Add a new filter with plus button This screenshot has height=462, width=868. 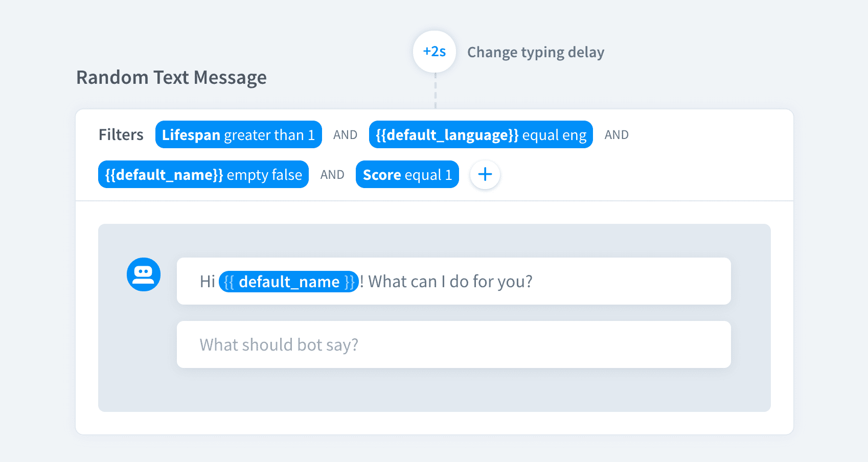pos(485,175)
